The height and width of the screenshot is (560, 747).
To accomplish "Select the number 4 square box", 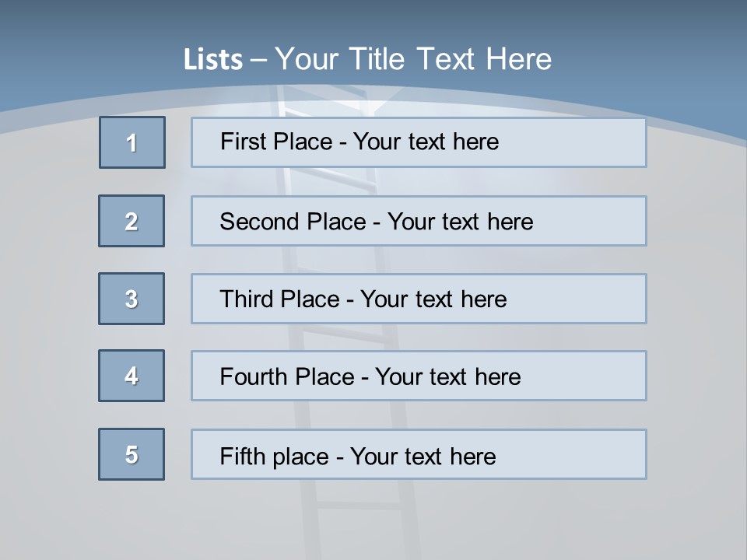I will pos(132,376).
